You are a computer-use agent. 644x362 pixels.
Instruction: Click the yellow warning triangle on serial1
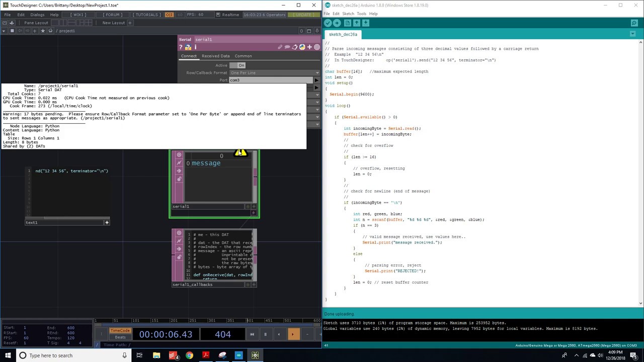[240, 152]
